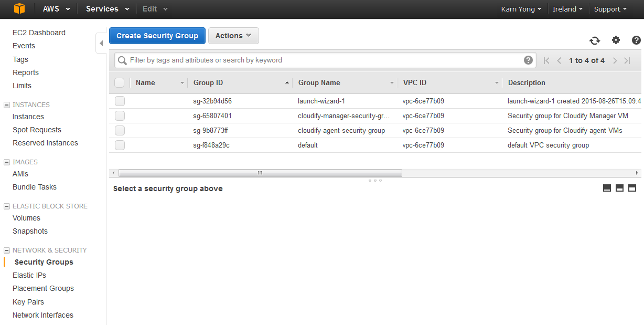
Task: Click the horizontal table scrollbar
Action: pos(260,173)
